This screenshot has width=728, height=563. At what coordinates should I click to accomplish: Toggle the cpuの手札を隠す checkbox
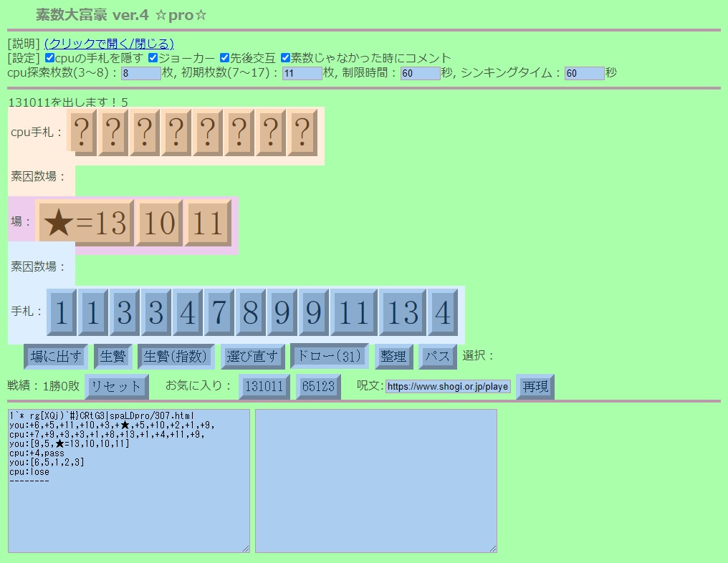click(x=49, y=58)
